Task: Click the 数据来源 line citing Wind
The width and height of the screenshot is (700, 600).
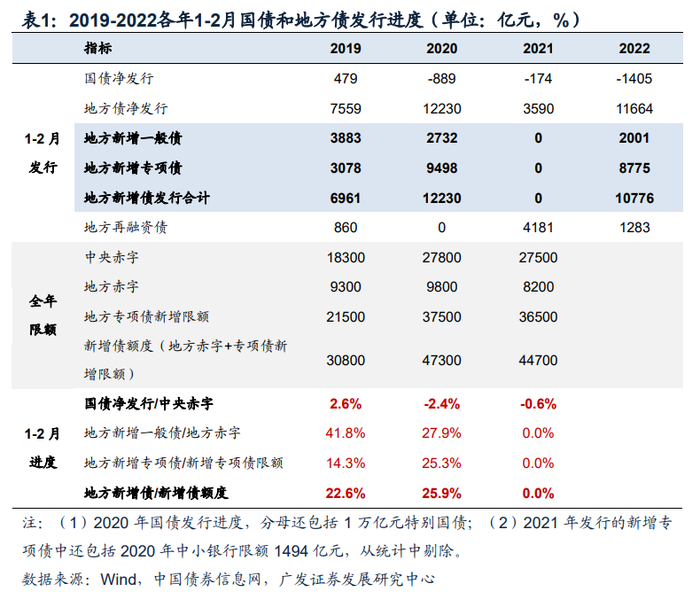Action: tap(228, 579)
